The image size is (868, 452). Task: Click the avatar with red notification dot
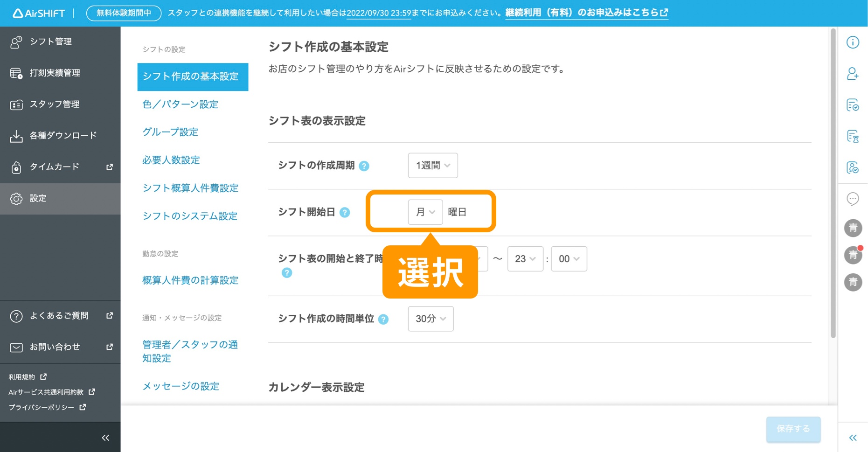853,255
